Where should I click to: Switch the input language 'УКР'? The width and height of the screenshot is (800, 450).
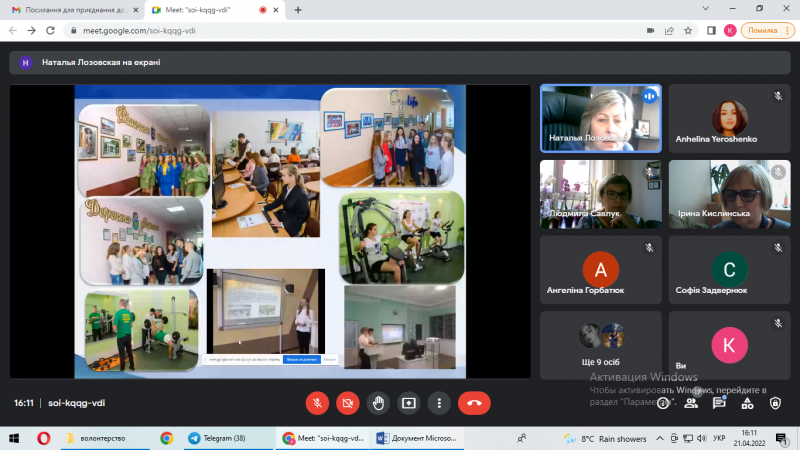pyautogui.click(x=719, y=438)
